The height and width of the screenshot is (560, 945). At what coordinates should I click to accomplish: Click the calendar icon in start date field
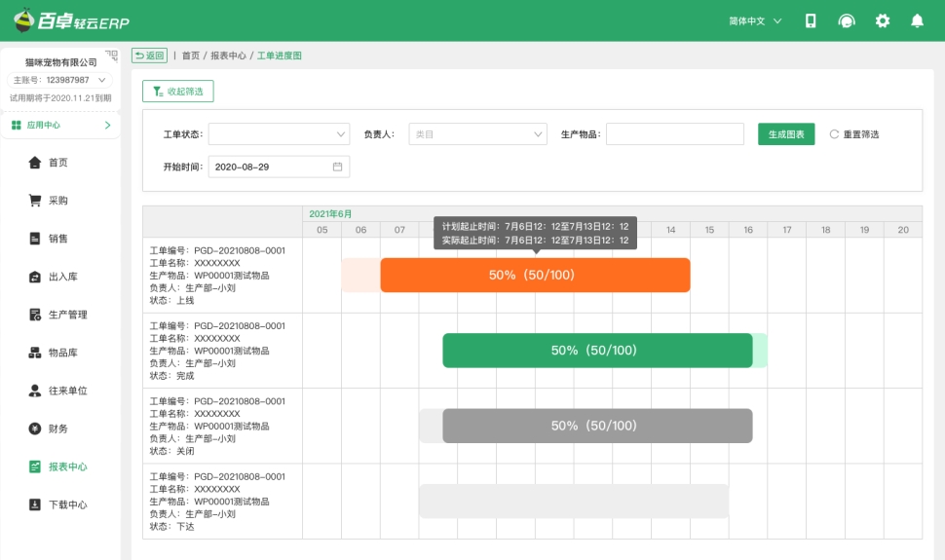(x=338, y=167)
